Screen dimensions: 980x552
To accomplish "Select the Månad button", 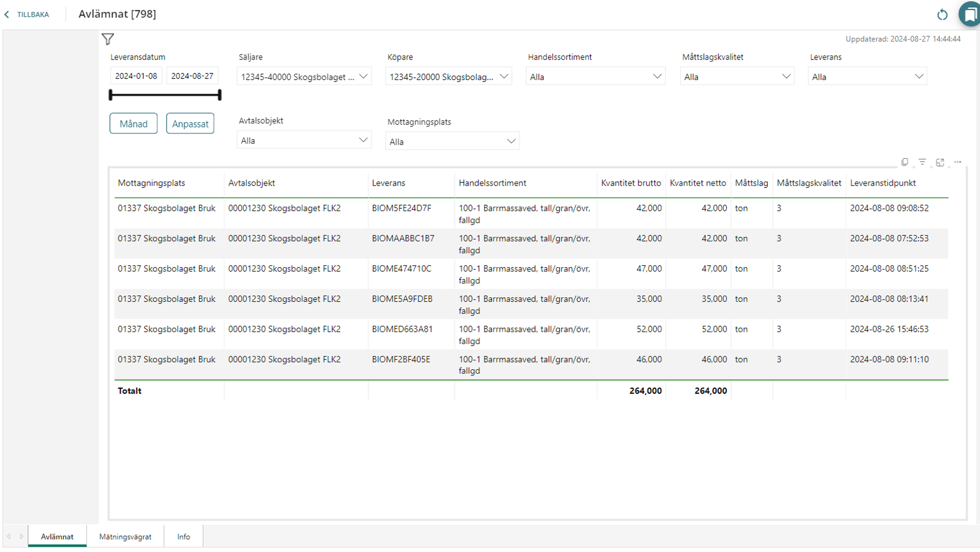I will click(x=134, y=124).
